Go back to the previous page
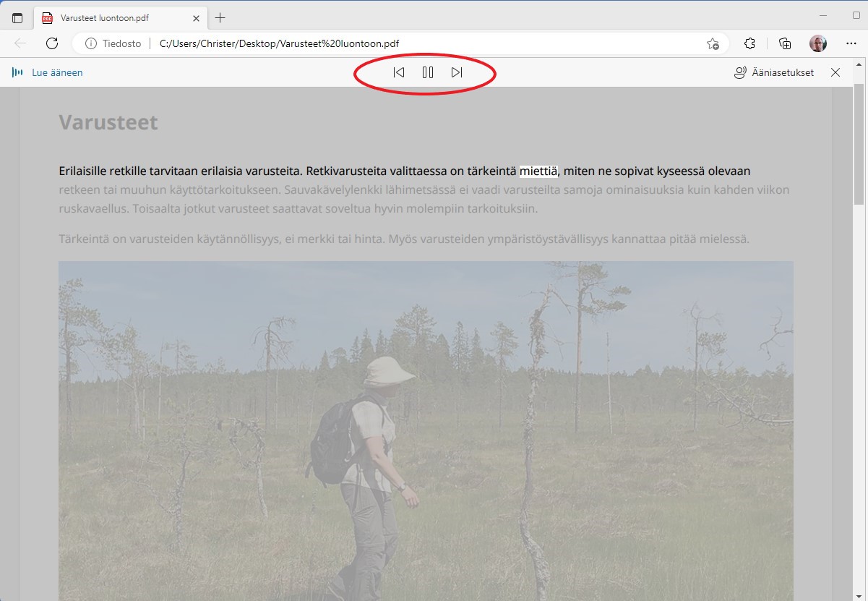Image resolution: width=868 pixels, height=601 pixels. [x=20, y=43]
